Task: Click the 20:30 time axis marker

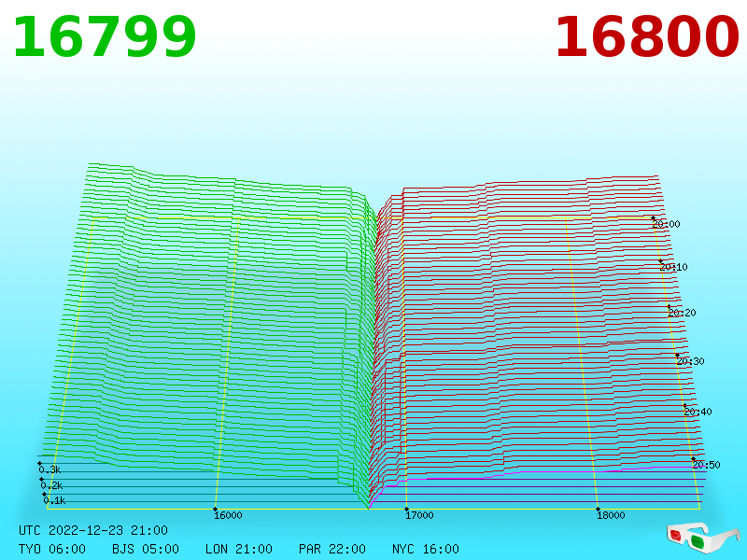Action: coord(690,361)
